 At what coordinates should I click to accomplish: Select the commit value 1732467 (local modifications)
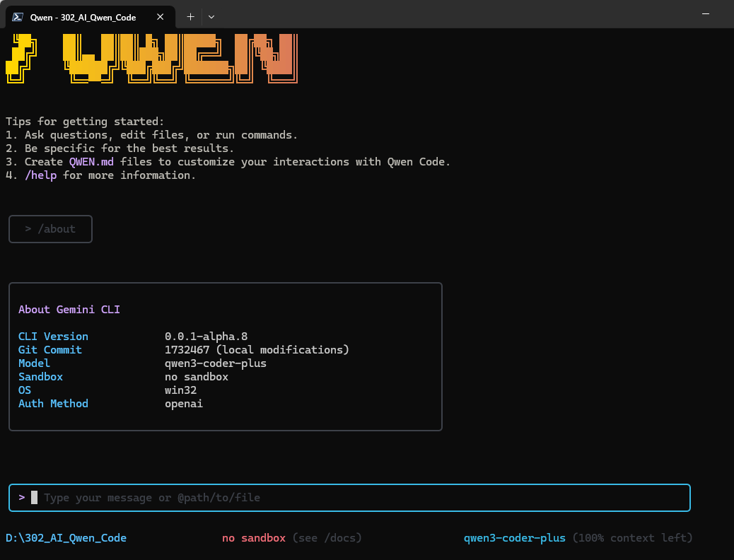point(257,350)
